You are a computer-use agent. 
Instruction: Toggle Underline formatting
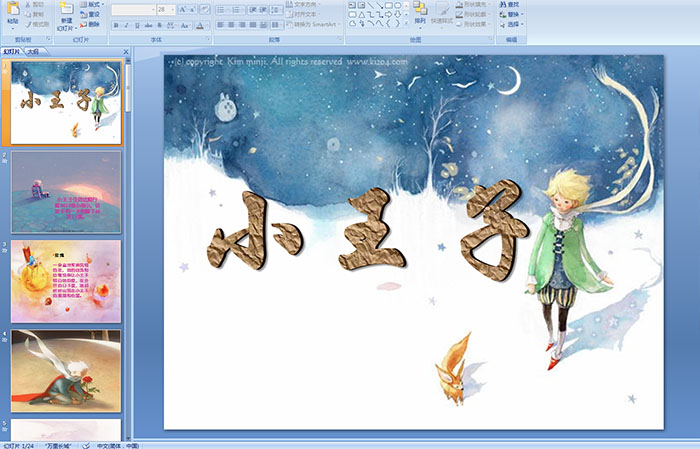point(137,25)
